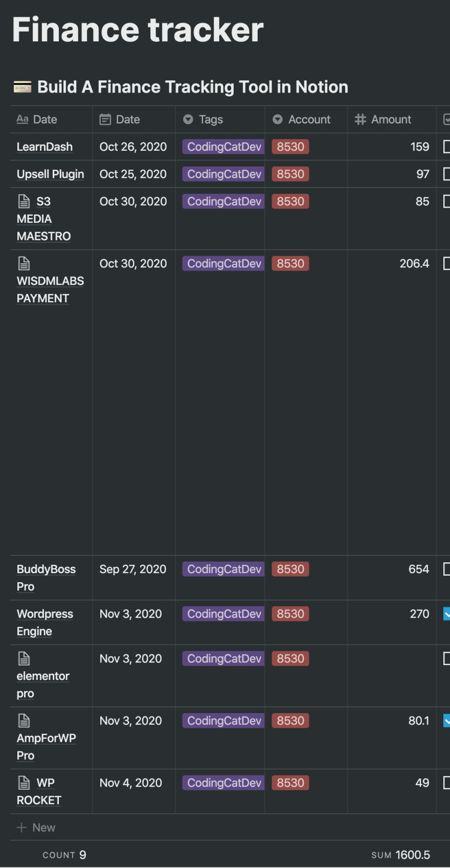This screenshot has width=450, height=868.
Task: Toggle checkbox in Upsell Plugin row
Action: tap(446, 174)
